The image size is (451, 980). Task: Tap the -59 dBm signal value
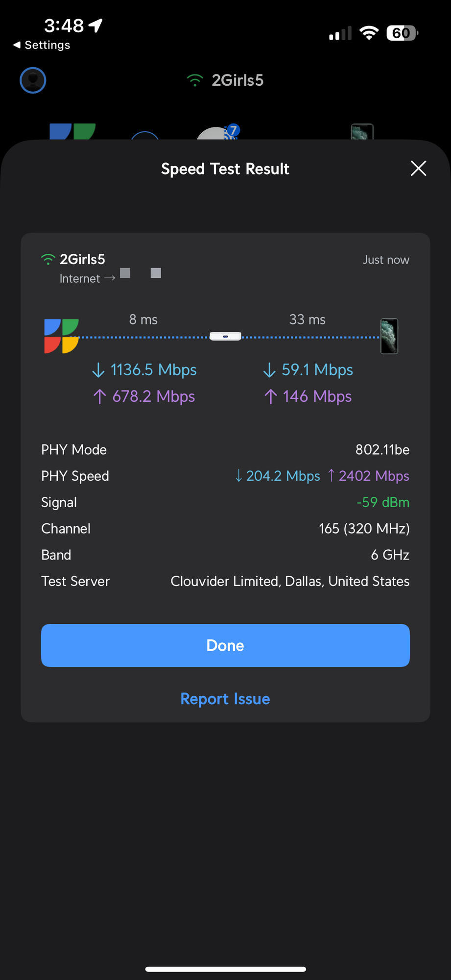point(382,502)
